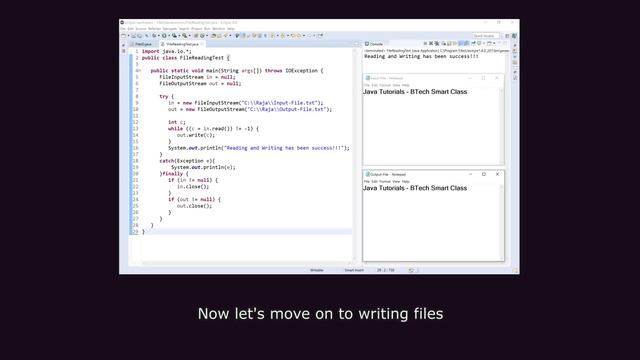The height and width of the screenshot is (360, 640).
Task: Collapse the main method fold marker
Action: pyautogui.click(x=139, y=71)
